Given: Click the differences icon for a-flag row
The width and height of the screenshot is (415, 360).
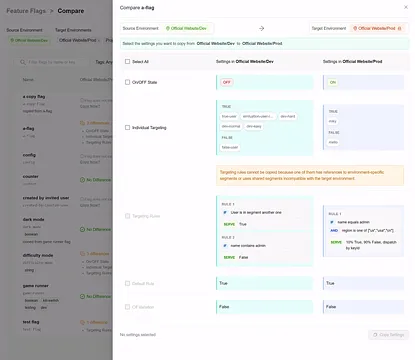Looking at the screenshot, I should tap(82, 123).
